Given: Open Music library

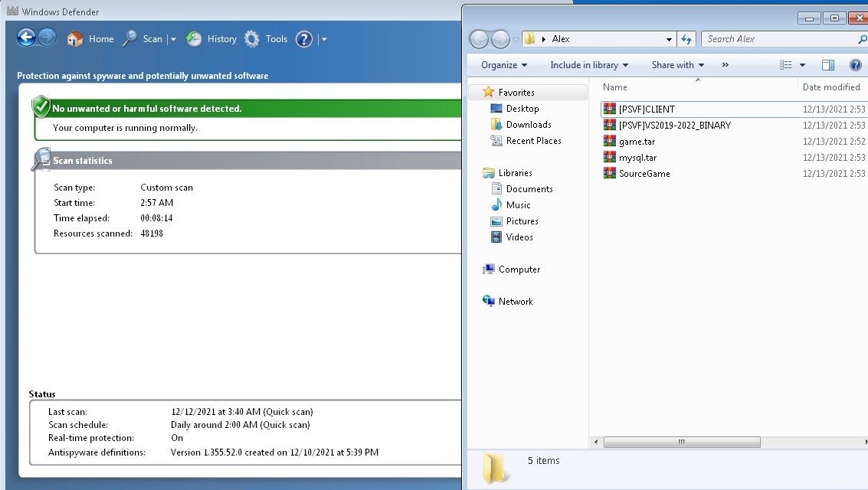Looking at the screenshot, I should coord(518,204).
